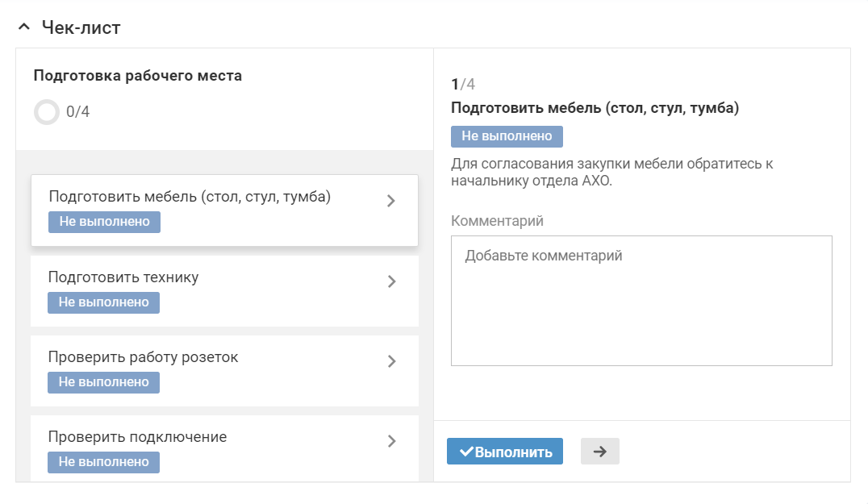Viewport: 868px width, 504px height.
Task: Click the checkmark icon on Выполнить button
Action: (x=465, y=452)
